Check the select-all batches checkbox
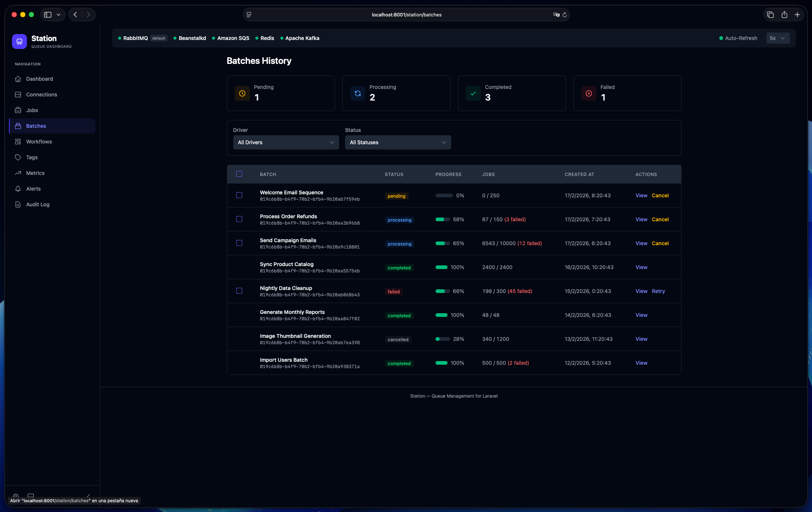 pos(239,174)
